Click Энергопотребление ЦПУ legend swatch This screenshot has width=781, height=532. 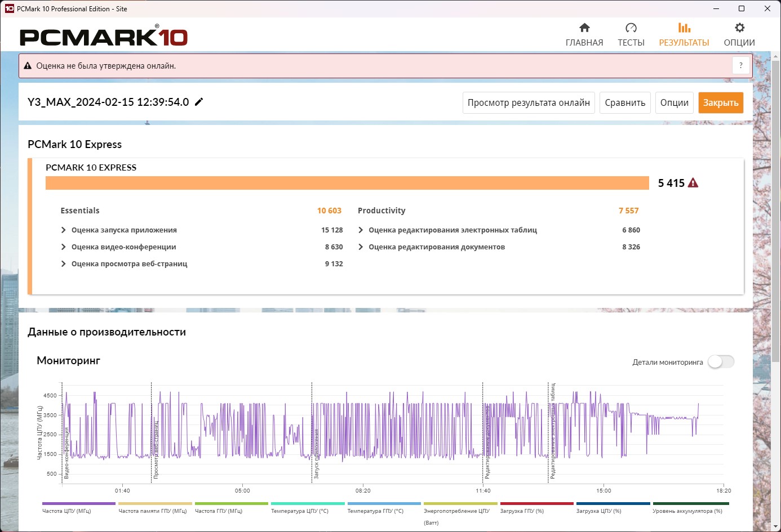point(460,504)
